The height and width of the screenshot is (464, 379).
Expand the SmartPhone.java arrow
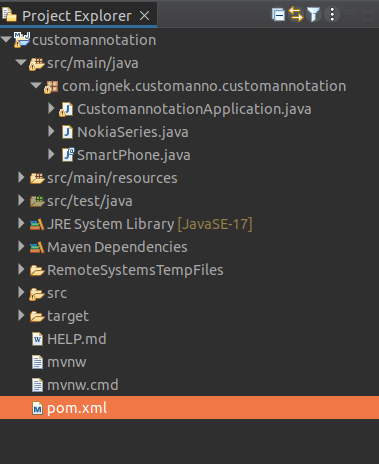click(x=51, y=154)
